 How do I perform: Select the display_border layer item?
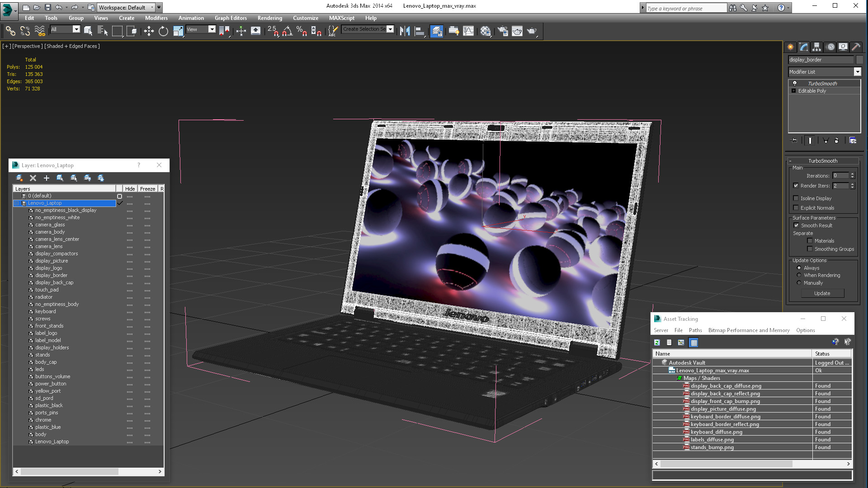[51, 275]
